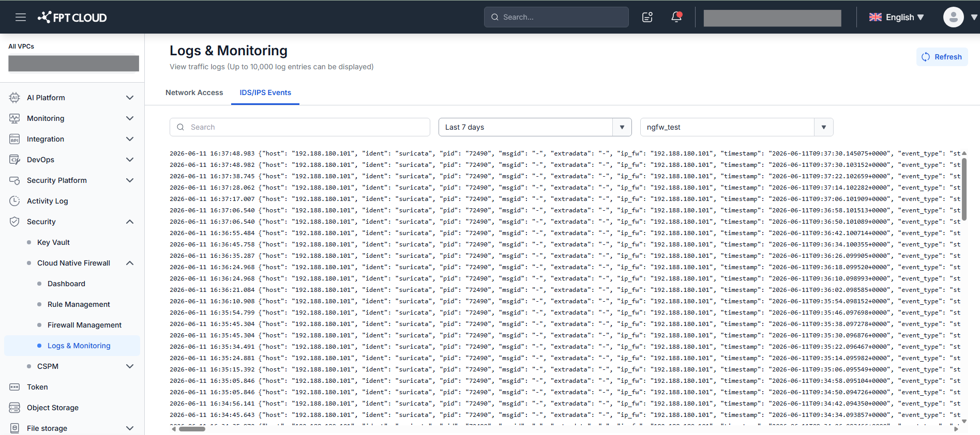Open the account dropdown arrow beside the avatar
Viewport: 980px width, 435px height.
coord(974,17)
